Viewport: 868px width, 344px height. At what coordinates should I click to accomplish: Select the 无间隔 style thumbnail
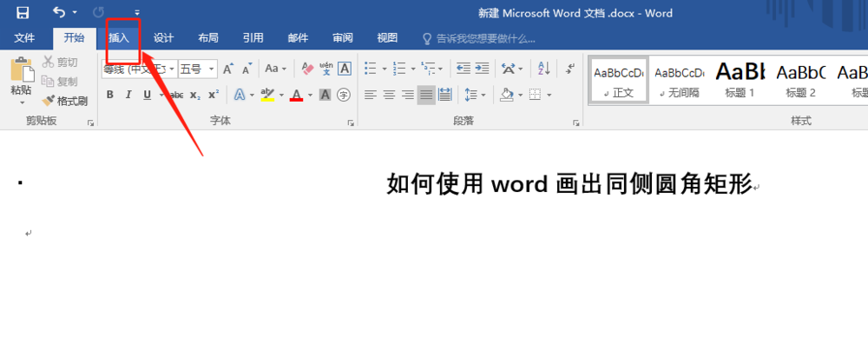[680, 80]
